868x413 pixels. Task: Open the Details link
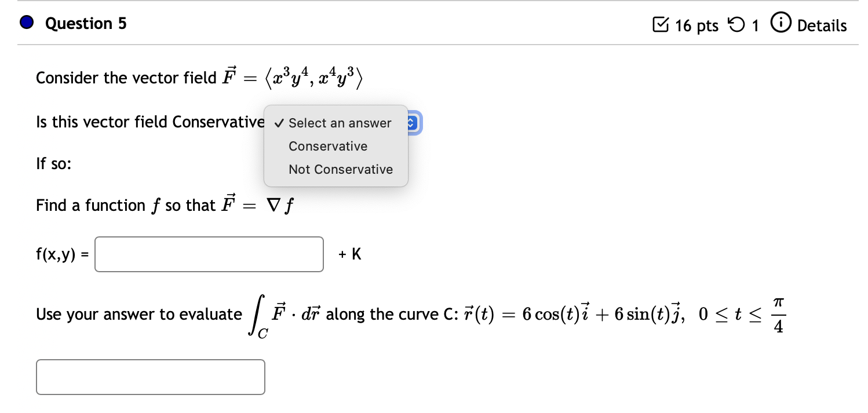(x=819, y=25)
